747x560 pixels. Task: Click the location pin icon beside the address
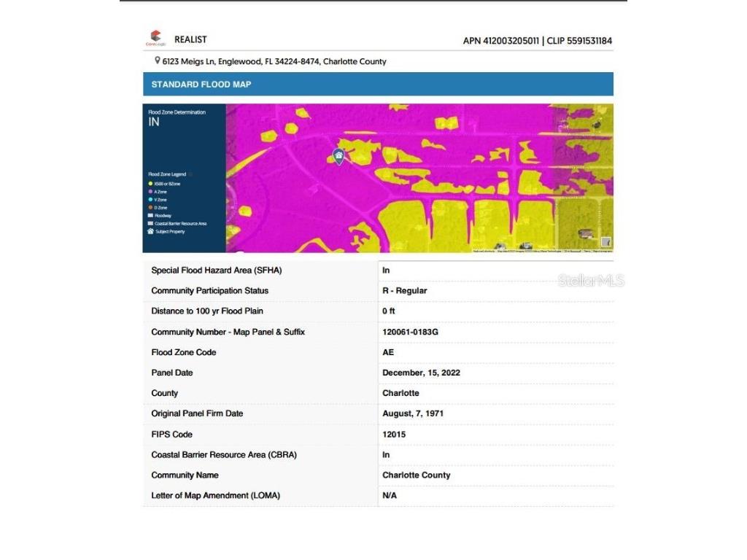point(157,61)
